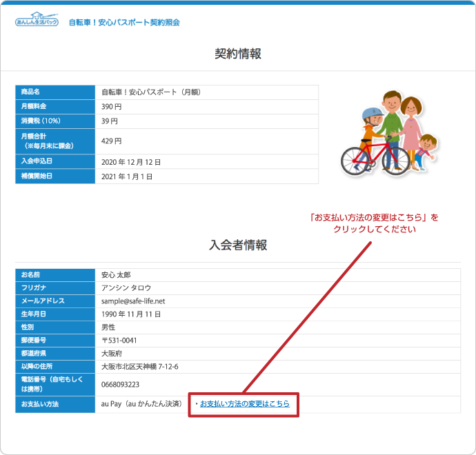Open the お支払い方法の変更はこちら link
Screen dimensions: 476x455
pyautogui.click(x=245, y=404)
